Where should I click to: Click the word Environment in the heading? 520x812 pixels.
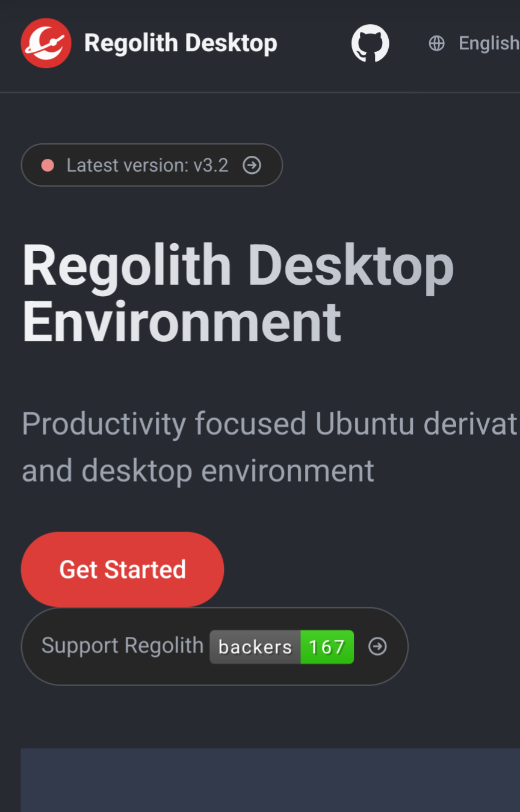click(x=182, y=322)
